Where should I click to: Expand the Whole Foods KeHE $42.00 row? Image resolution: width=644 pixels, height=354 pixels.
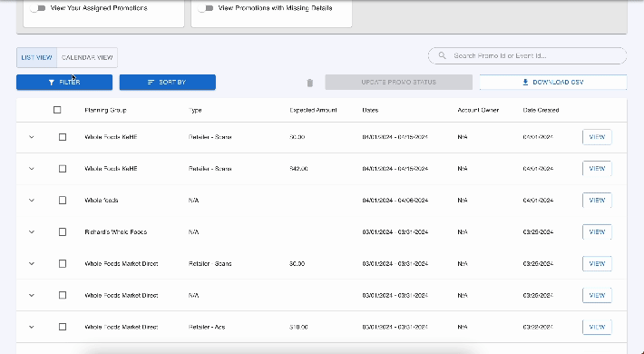coord(32,169)
